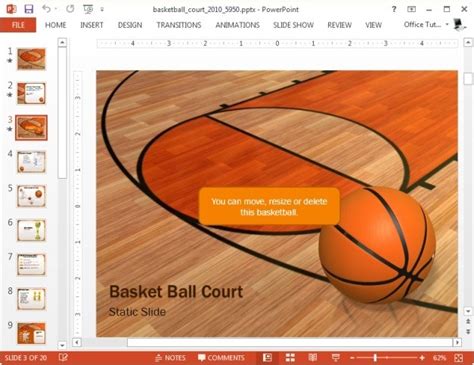Undo the last action
474x365 pixels.
click(46, 9)
